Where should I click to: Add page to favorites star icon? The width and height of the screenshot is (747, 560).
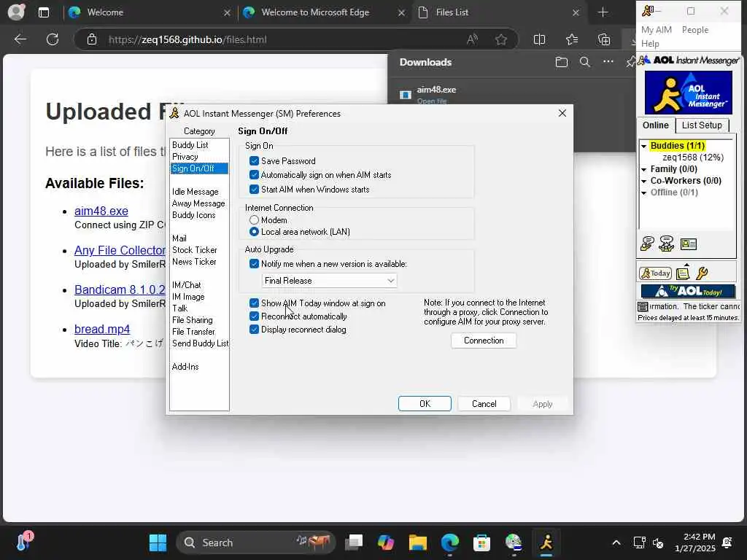click(500, 39)
